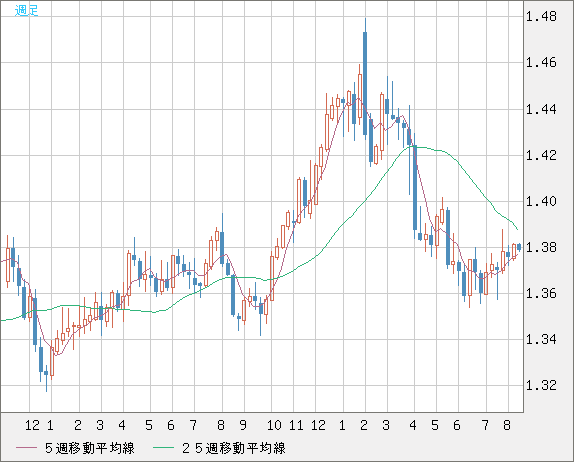
Task: Click the 5週移動平均線 legend label
Action: 90,448
